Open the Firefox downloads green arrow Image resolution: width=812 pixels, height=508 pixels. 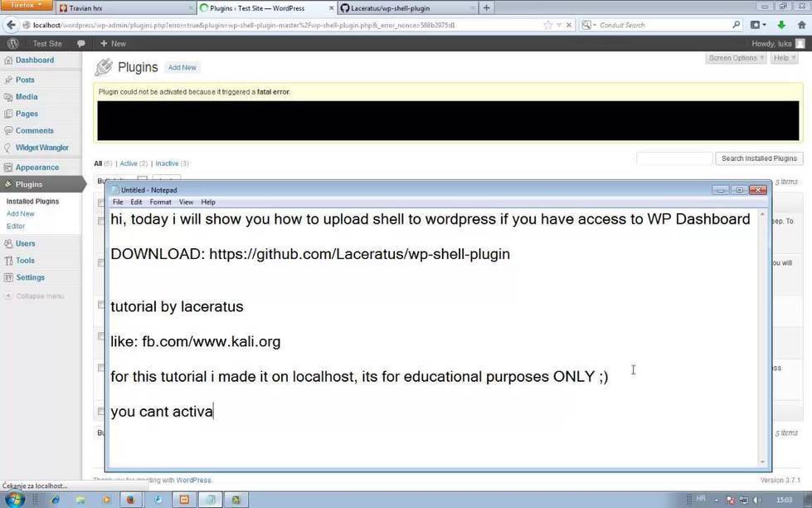click(781, 25)
